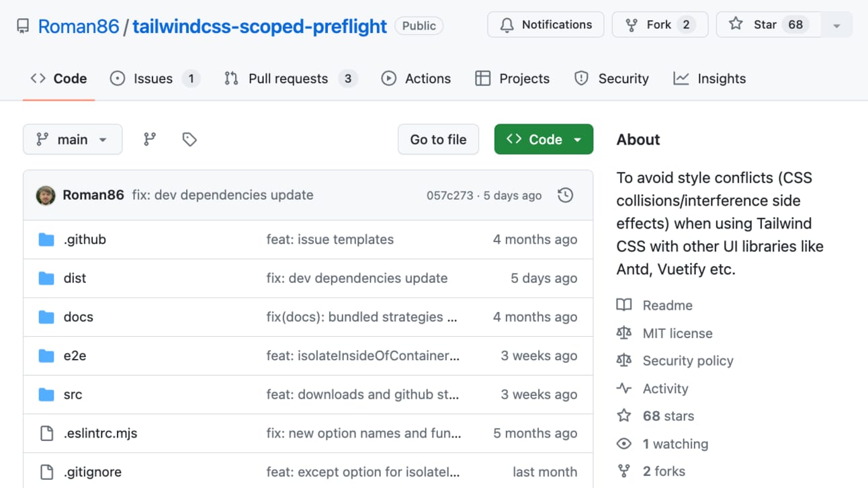Open the .github folder

click(x=85, y=239)
